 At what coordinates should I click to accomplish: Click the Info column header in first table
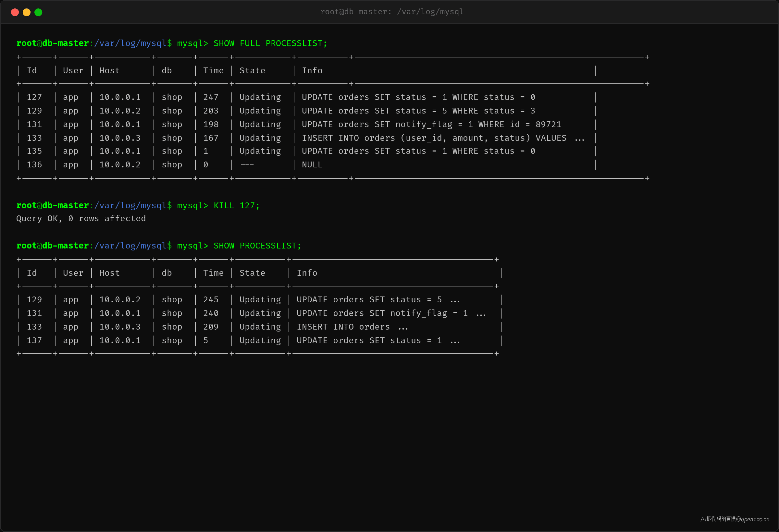[312, 71]
